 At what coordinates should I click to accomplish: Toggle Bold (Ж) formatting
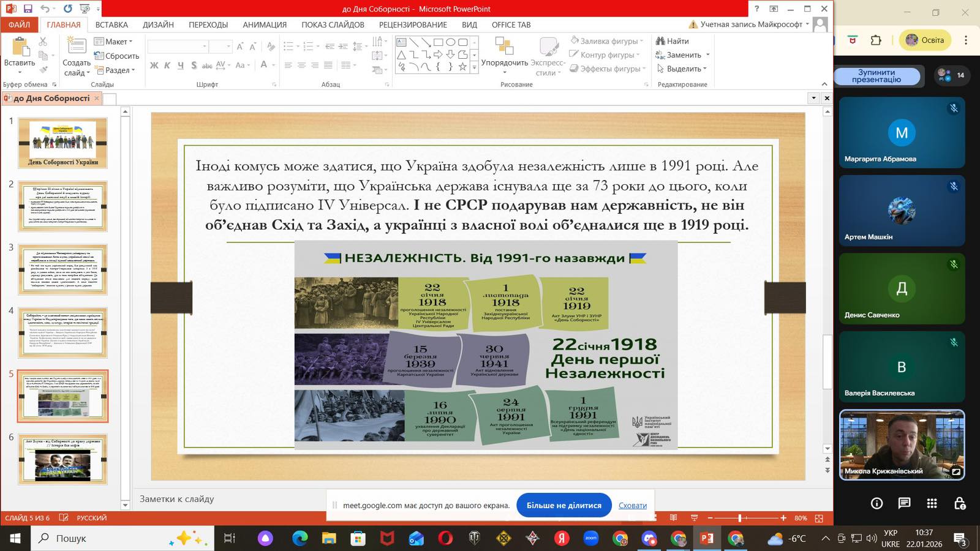pyautogui.click(x=154, y=66)
